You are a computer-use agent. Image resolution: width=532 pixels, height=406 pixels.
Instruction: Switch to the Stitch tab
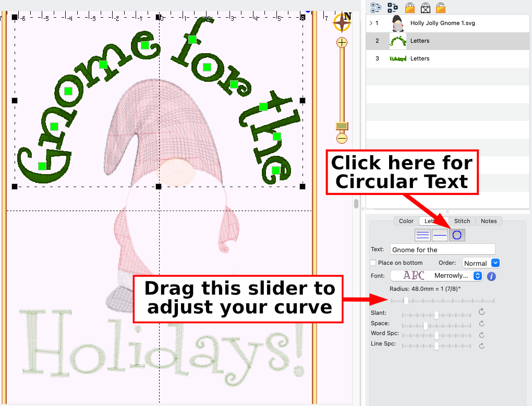tap(462, 221)
